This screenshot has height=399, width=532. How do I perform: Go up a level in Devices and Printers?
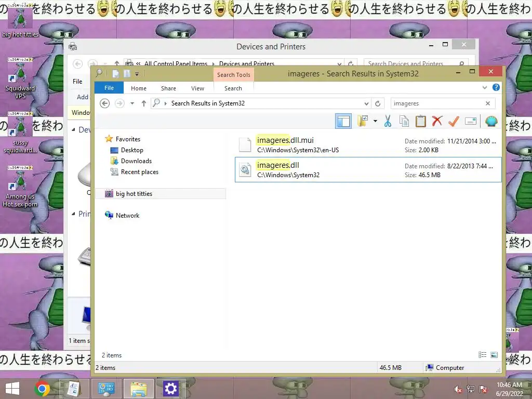(x=117, y=63)
